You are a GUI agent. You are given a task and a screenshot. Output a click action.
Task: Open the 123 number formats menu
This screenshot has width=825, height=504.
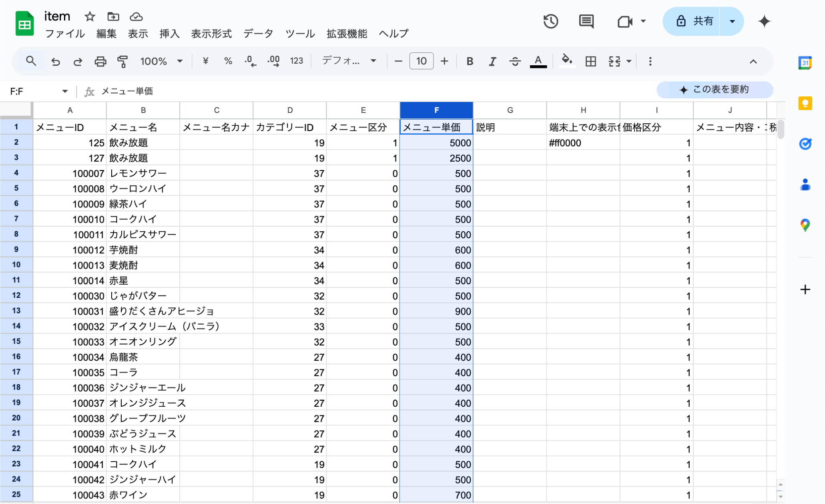click(x=296, y=61)
